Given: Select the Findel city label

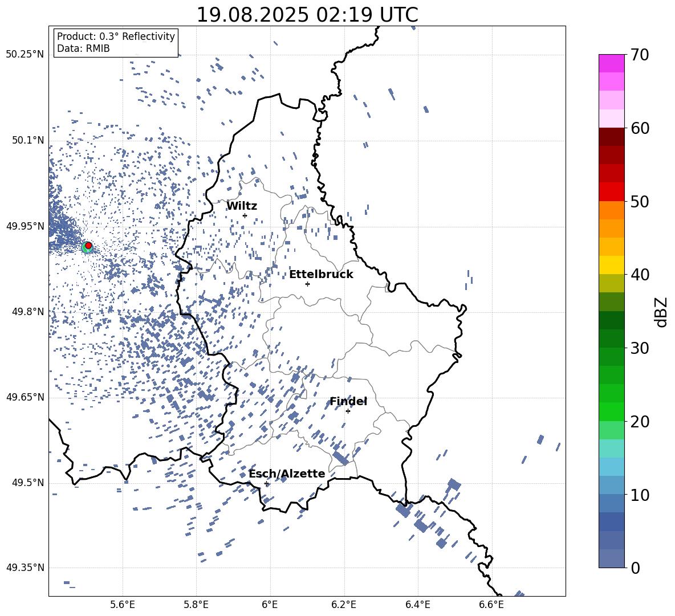Looking at the screenshot, I should 348,401.
